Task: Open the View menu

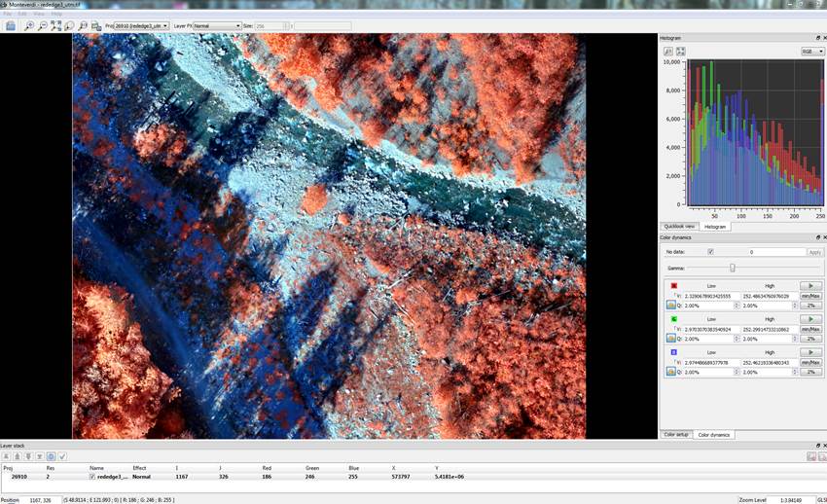Action: point(39,14)
